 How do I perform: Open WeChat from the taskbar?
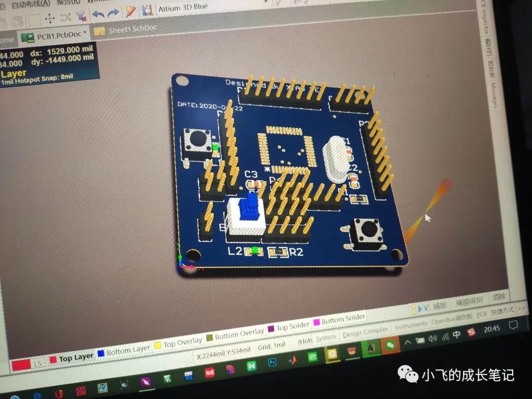click(x=391, y=345)
